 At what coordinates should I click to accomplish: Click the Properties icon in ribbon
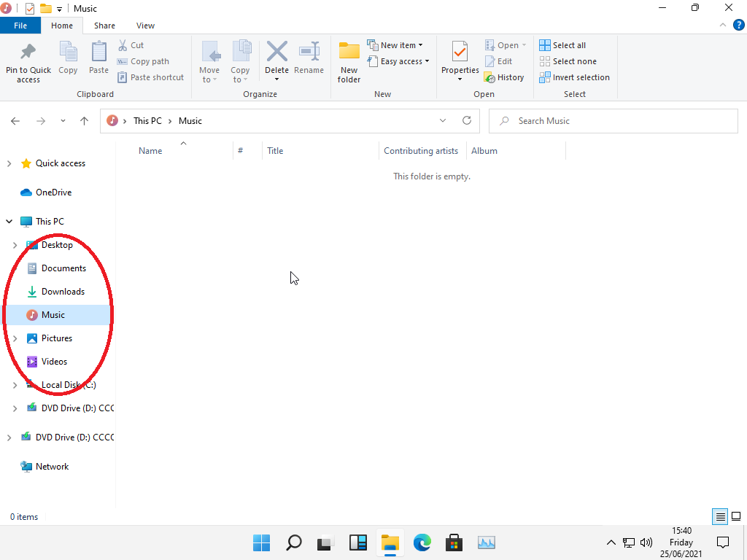click(x=460, y=52)
